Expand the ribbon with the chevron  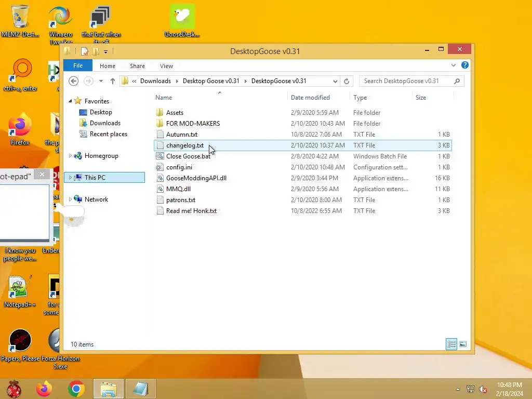(453, 65)
